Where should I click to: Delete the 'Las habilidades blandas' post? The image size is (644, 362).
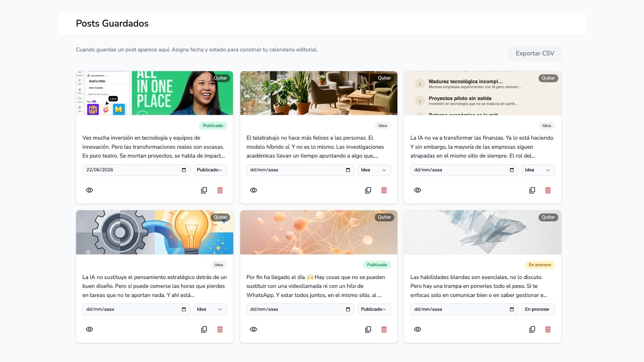[548, 329]
